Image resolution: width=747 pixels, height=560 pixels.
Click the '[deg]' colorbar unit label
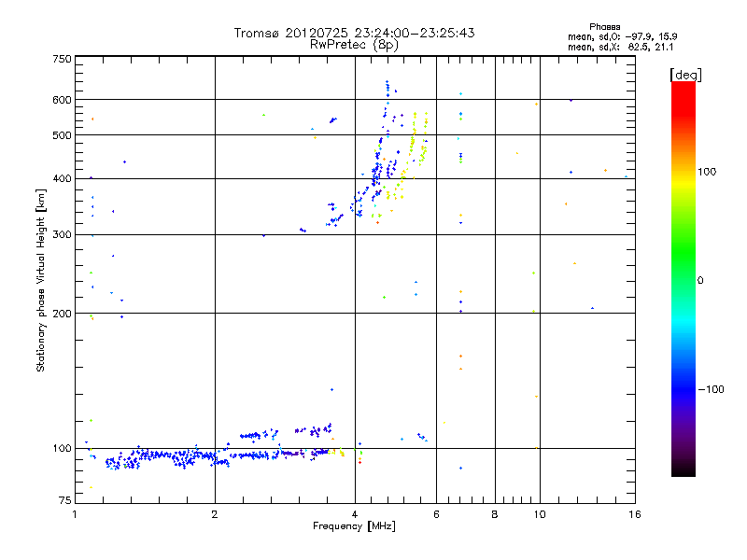685,75
